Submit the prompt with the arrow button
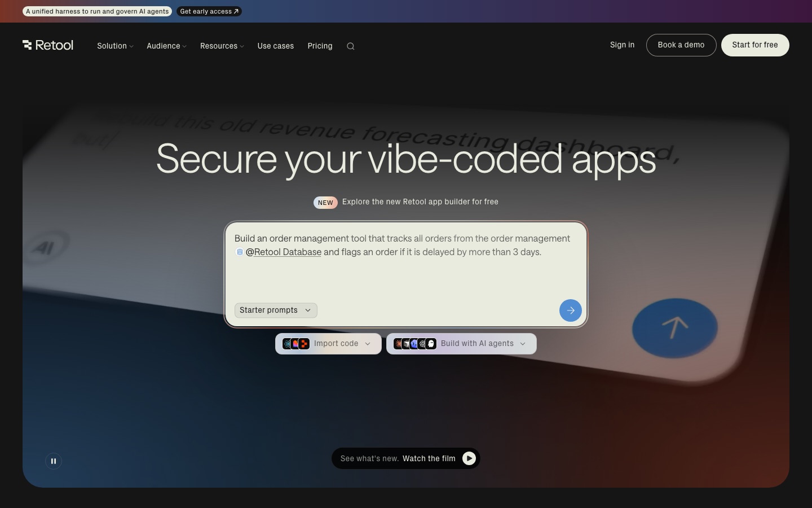This screenshot has height=508, width=812. tap(571, 310)
